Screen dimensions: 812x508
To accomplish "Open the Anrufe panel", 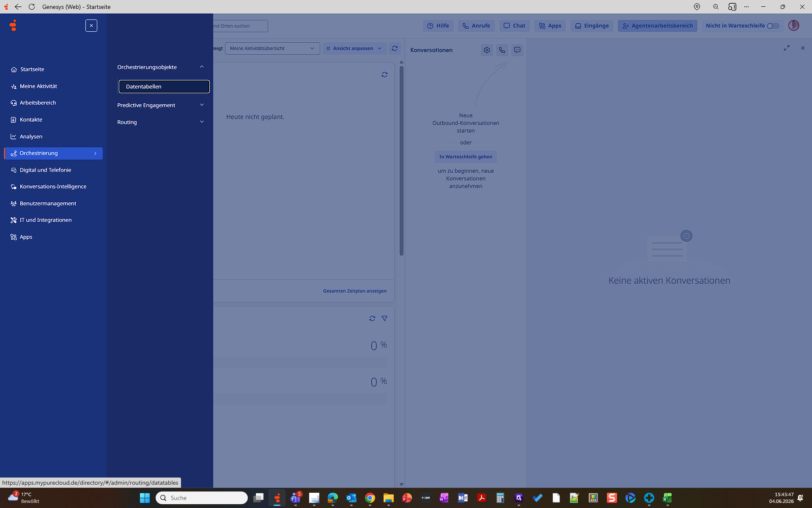I will pos(476,25).
